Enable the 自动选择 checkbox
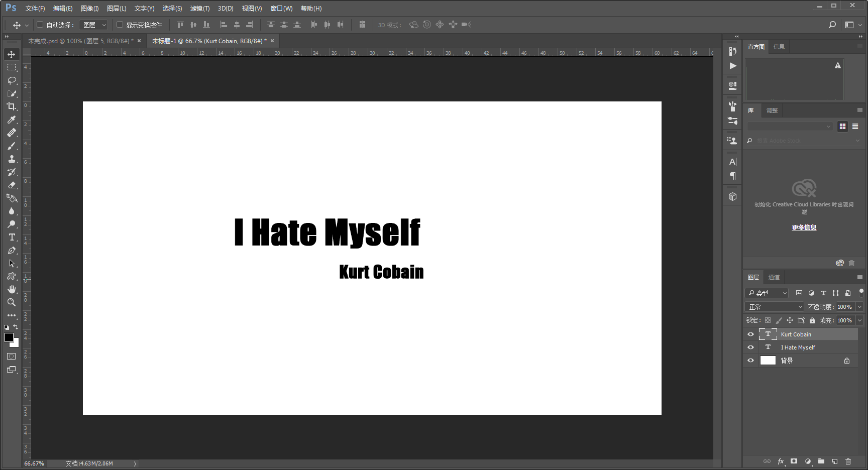The width and height of the screenshot is (868, 470). 40,25
